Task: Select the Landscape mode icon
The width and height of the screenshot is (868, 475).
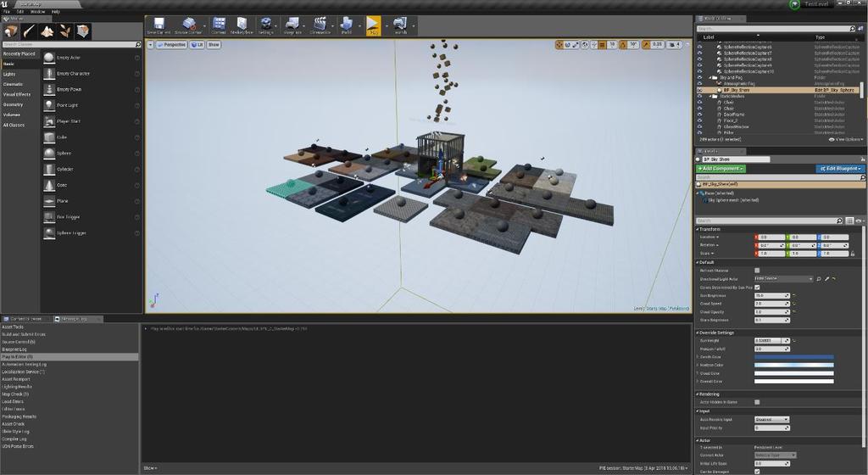Action: tap(47, 31)
